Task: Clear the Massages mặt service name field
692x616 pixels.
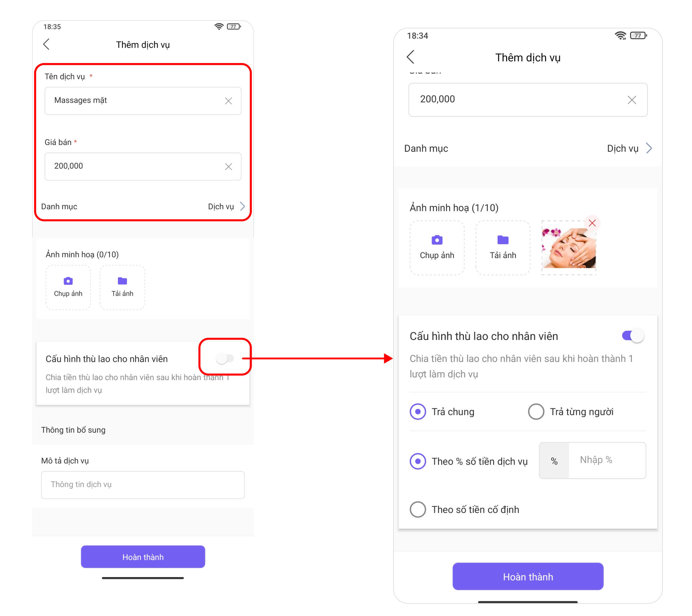Action: tap(228, 101)
